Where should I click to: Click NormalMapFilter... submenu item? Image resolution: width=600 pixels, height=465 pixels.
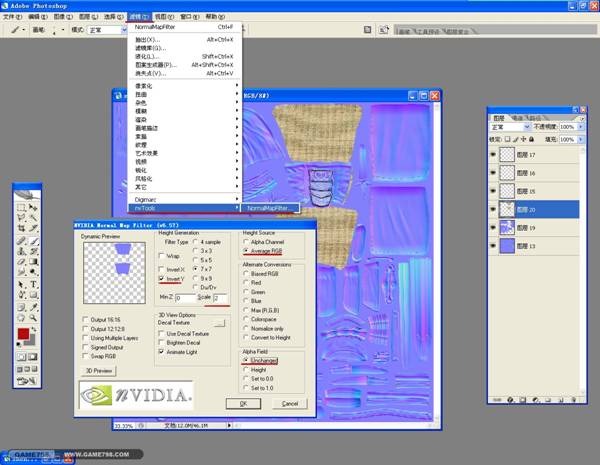pos(270,208)
